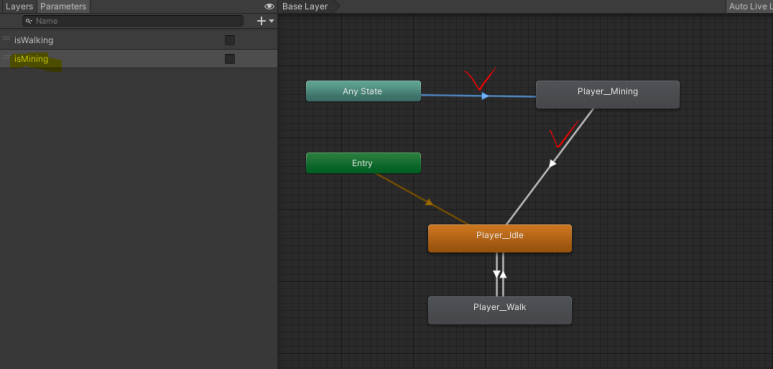Select the Player_Mining to Player_Idle transition arrow
The image size is (773, 369).
pyautogui.click(x=552, y=163)
